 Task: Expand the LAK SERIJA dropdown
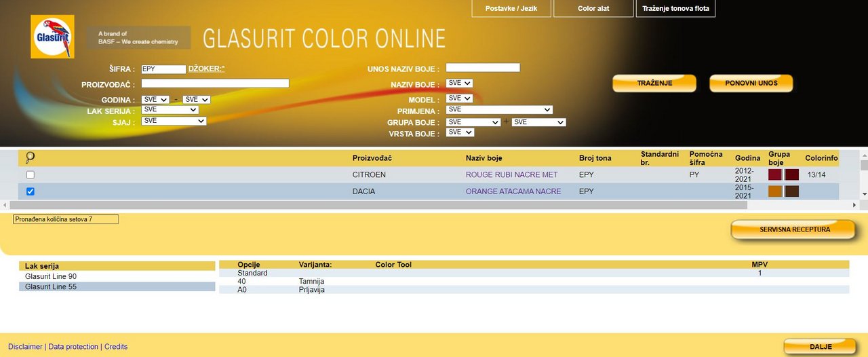tap(170, 109)
